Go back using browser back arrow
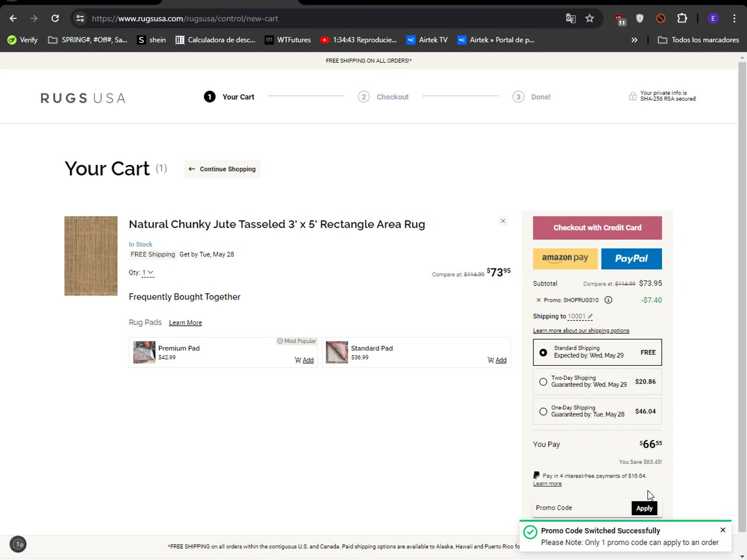Image resolution: width=747 pixels, height=560 pixels. (x=13, y=18)
